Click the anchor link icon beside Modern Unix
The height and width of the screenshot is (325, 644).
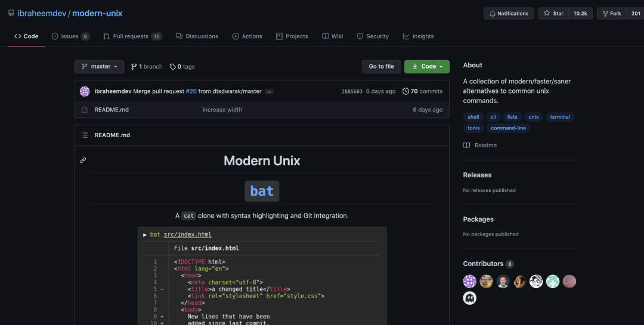coord(83,160)
